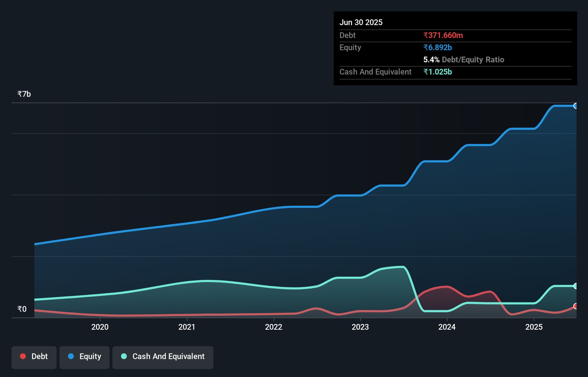
Task: Click the Equity value ₹6.892b in tooltip
Action: (x=438, y=47)
